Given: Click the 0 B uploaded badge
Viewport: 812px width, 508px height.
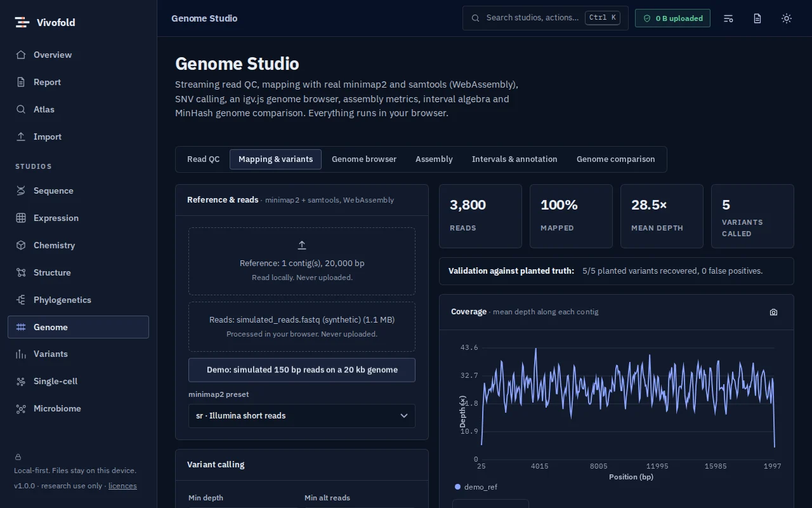Looking at the screenshot, I should click(x=672, y=18).
